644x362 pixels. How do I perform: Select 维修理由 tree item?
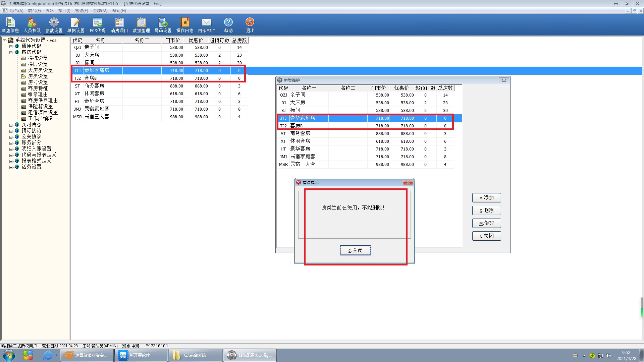(38, 95)
